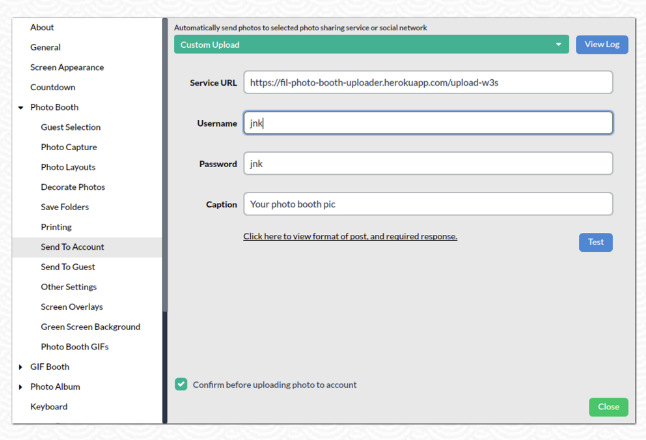Go to Screen Appearance settings
The width and height of the screenshot is (646, 440).
67,67
